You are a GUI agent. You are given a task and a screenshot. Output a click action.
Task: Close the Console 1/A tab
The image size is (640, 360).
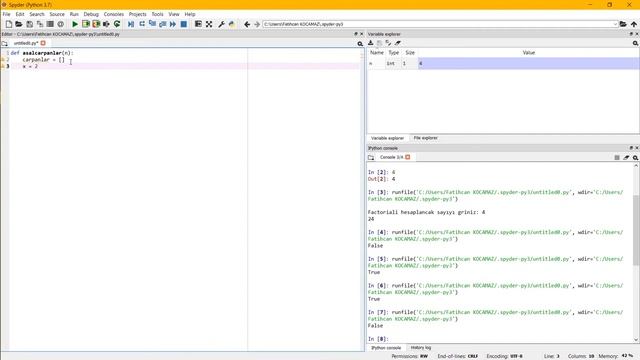[408, 158]
